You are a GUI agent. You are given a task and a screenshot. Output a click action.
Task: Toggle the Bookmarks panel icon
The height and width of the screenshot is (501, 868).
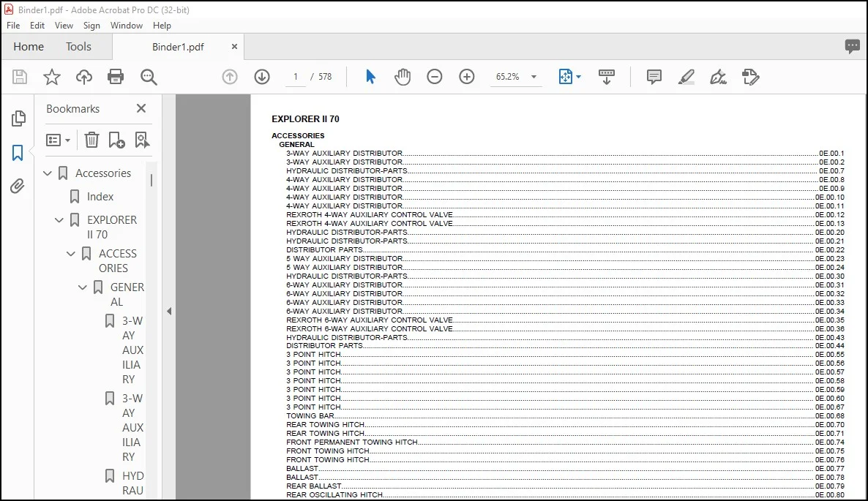[18, 153]
